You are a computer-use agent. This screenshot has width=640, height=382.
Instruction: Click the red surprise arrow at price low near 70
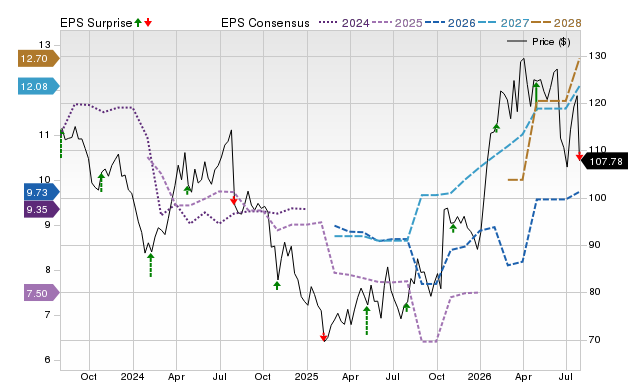[324, 337]
